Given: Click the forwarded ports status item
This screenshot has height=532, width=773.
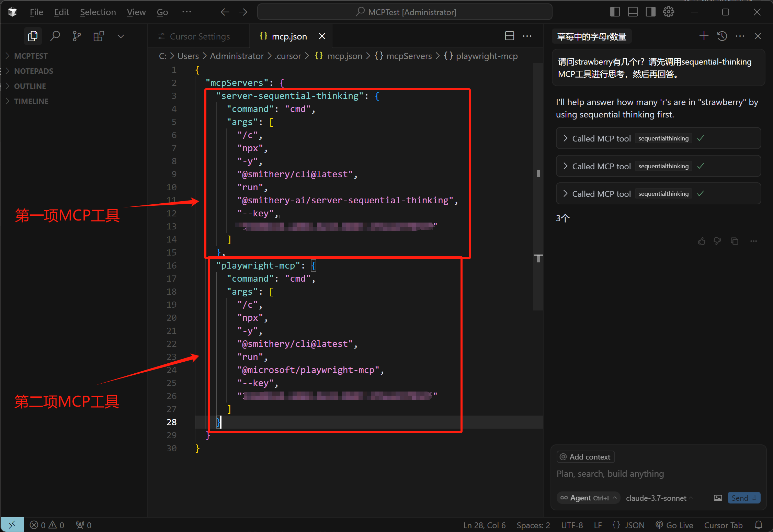Looking at the screenshot, I should pyautogui.click(x=84, y=525).
